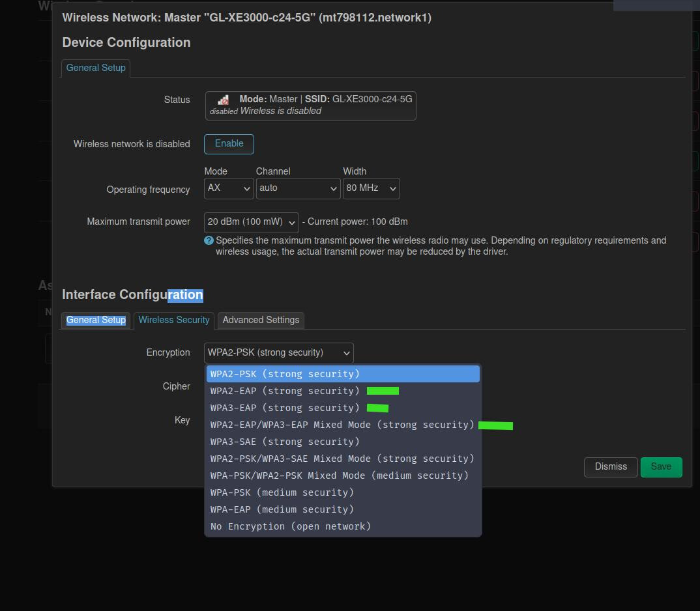Open the Mode AX dropdown
The width and height of the screenshot is (700, 611).
click(x=229, y=188)
